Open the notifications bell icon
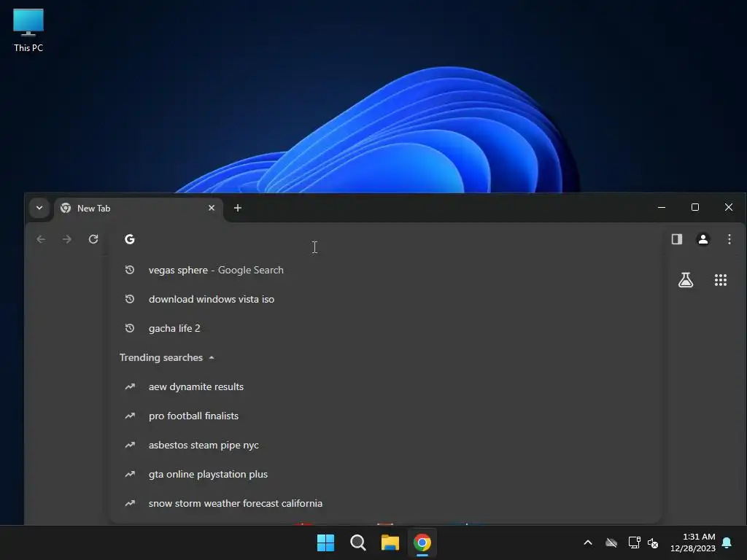 [x=727, y=542]
